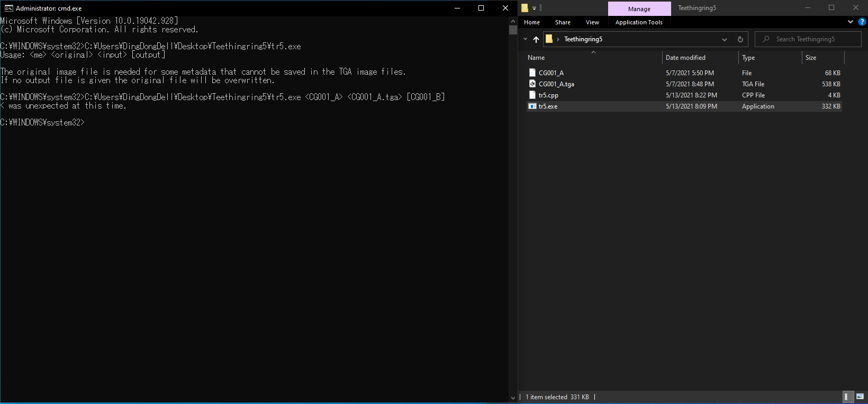The width and height of the screenshot is (868, 404).
Task: Click the 5/7/2021 8:48 PM date cell
Action: [690, 84]
